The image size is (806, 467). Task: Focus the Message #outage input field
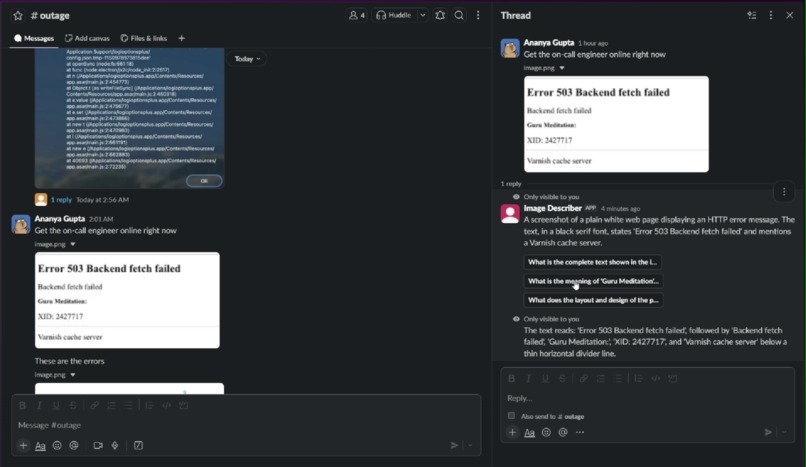(246, 425)
